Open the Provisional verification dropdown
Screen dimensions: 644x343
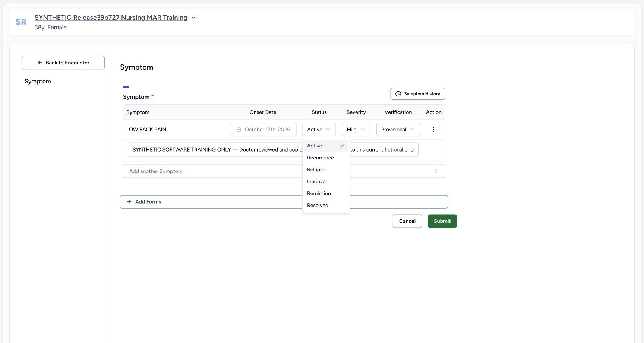pyautogui.click(x=398, y=130)
